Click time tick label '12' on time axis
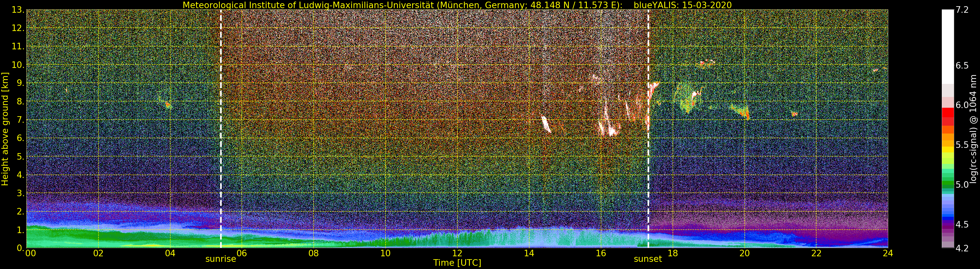Viewport: 980px width, 269px height. pyautogui.click(x=457, y=253)
